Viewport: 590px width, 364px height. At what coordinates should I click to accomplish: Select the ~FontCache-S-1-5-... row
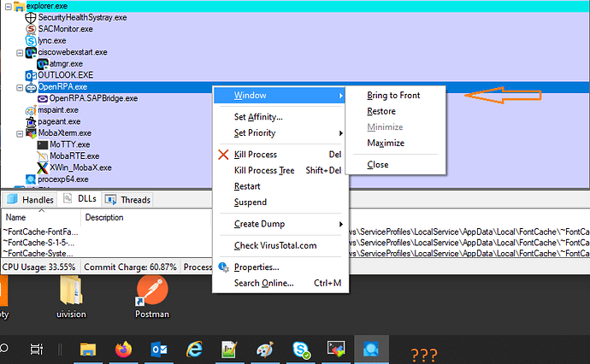pyautogui.click(x=38, y=243)
